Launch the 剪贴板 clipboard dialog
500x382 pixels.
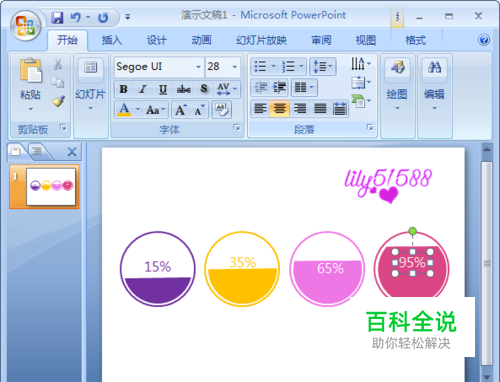pos(63,127)
